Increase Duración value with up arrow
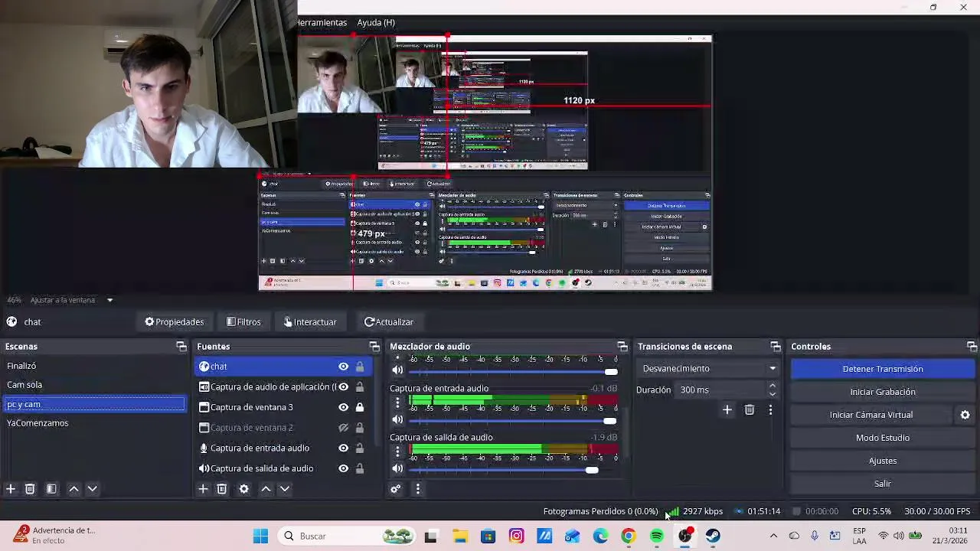 pos(773,386)
